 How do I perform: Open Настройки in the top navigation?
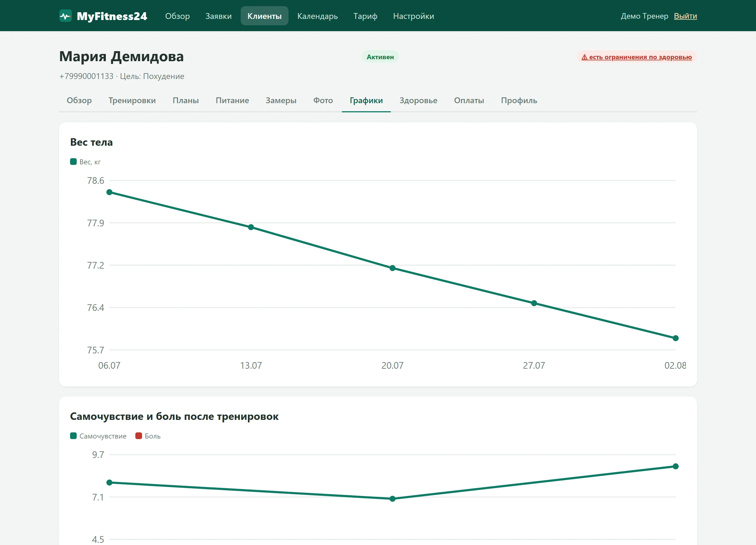(x=413, y=16)
